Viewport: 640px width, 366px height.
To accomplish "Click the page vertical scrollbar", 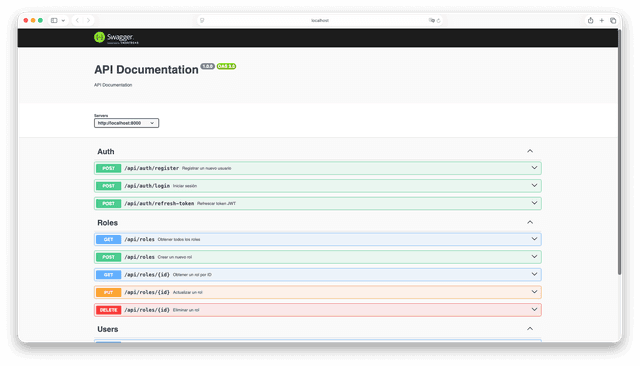I will coord(619,151).
